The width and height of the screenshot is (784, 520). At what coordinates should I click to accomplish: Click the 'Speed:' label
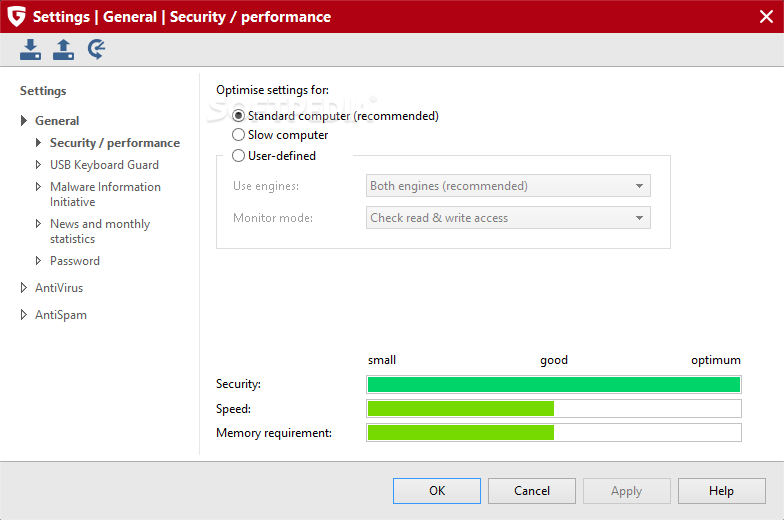pyautogui.click(x=234, y=409)
